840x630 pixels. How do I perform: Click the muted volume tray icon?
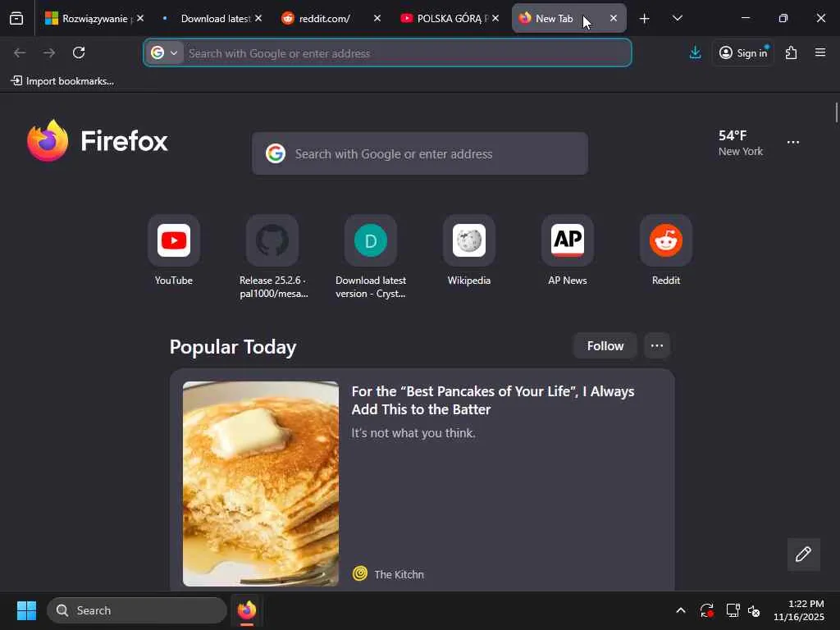tap(754, 610)
